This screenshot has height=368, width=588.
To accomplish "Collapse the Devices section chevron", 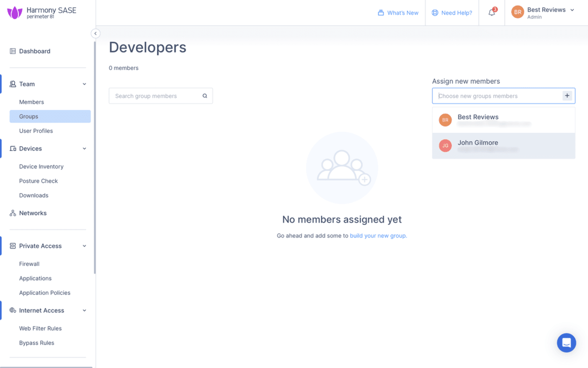I will click(x=84, y=149).
